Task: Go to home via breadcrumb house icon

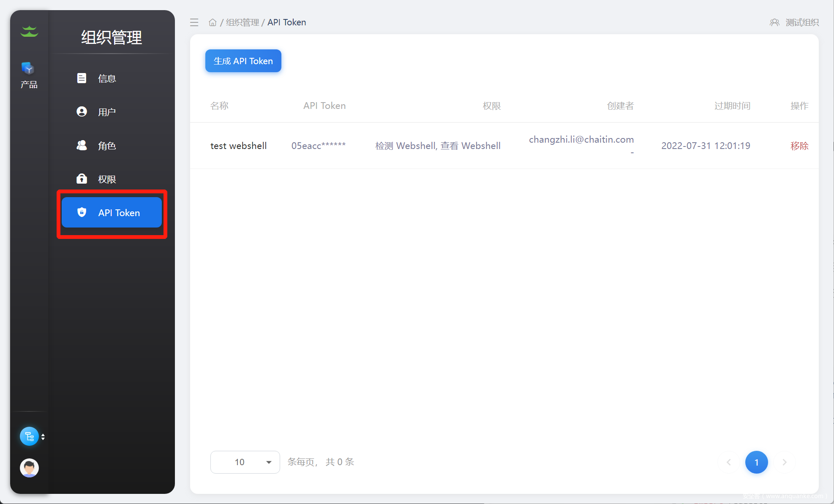Action: pos(213,22)
